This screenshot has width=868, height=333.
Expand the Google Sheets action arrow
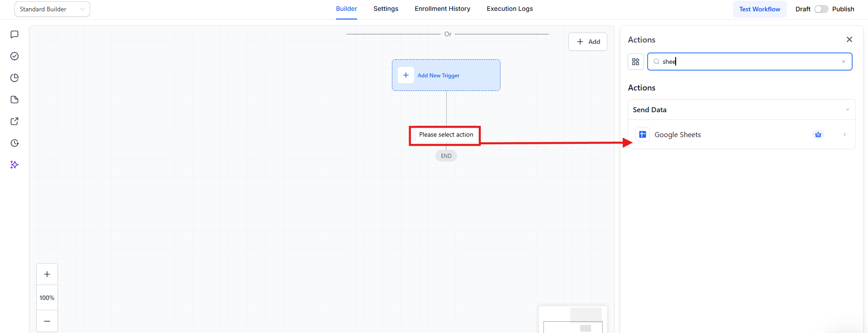point(845,134)
